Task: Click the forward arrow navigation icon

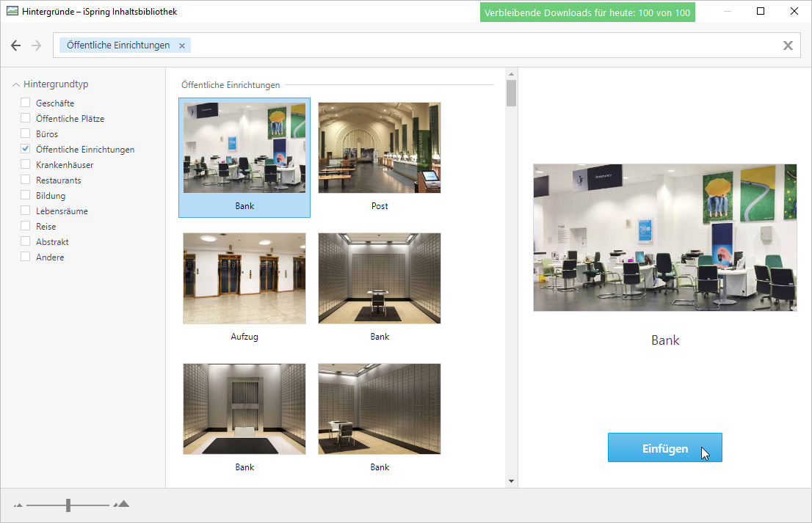Action: point(37,45)
